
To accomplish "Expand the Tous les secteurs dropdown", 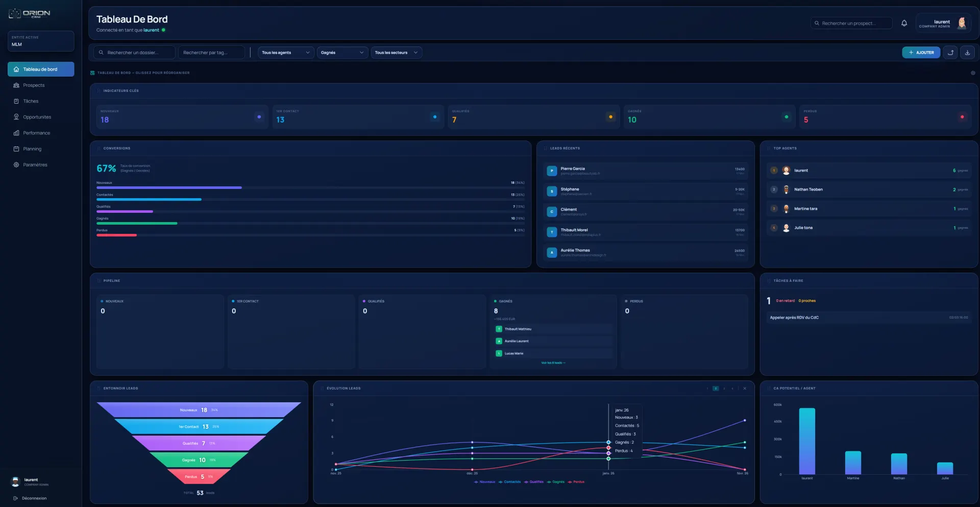I will pyautogui.click(x=396, y=53).
